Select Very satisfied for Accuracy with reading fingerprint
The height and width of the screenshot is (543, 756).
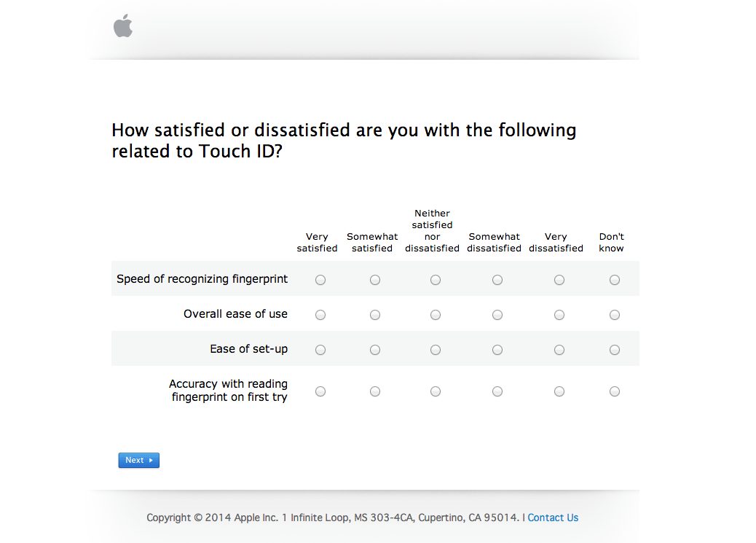320,391
